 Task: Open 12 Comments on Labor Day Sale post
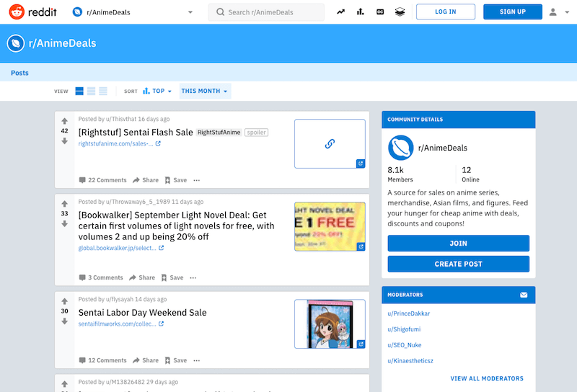pos(102,360)
